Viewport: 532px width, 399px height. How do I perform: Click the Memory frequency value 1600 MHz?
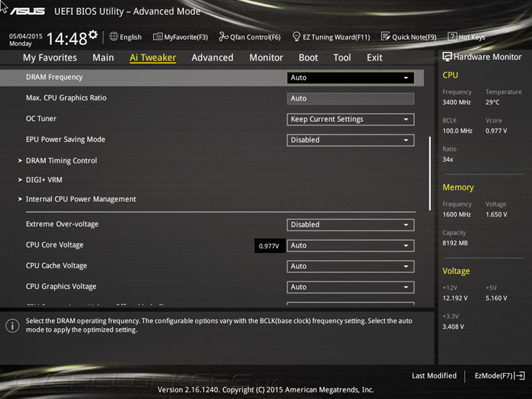coord(457,214)
